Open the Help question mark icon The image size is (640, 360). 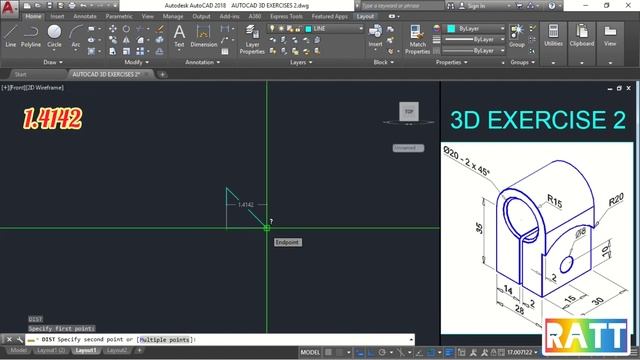pos(552,6)
